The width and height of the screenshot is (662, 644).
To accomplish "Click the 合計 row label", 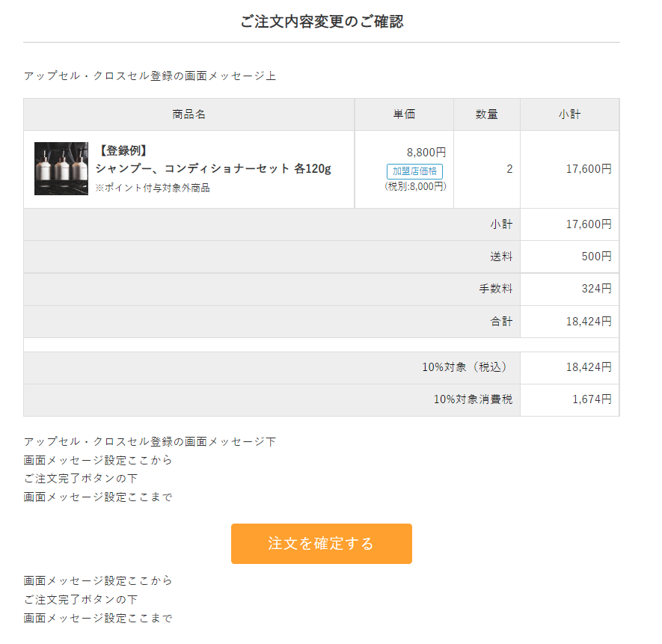I will point(501,322).
